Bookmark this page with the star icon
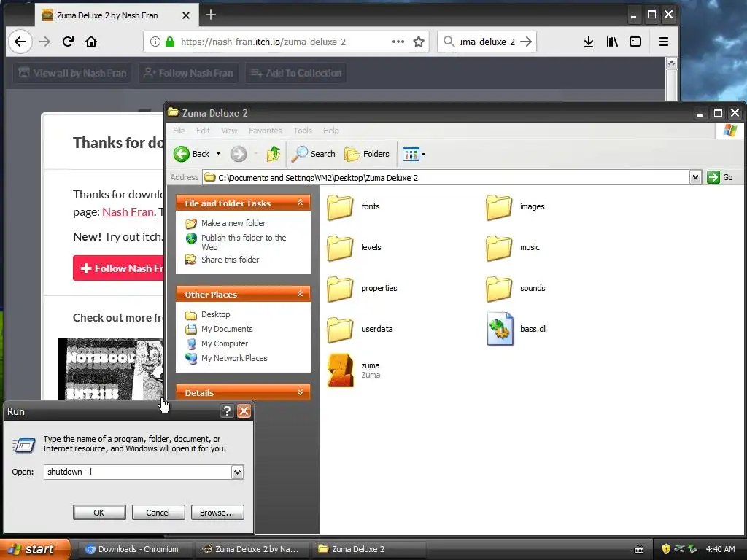This screenshot has height=560, width=747. (x=419, y=42)
